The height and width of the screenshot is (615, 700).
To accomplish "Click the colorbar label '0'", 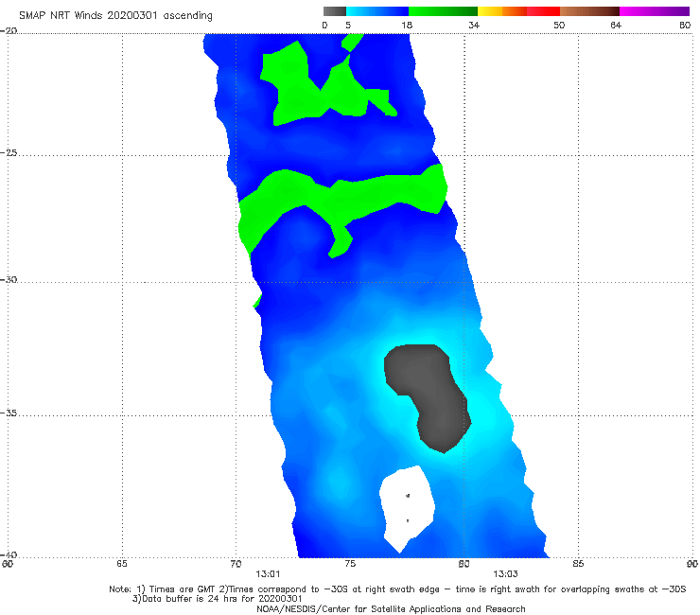I will (325, 26).
